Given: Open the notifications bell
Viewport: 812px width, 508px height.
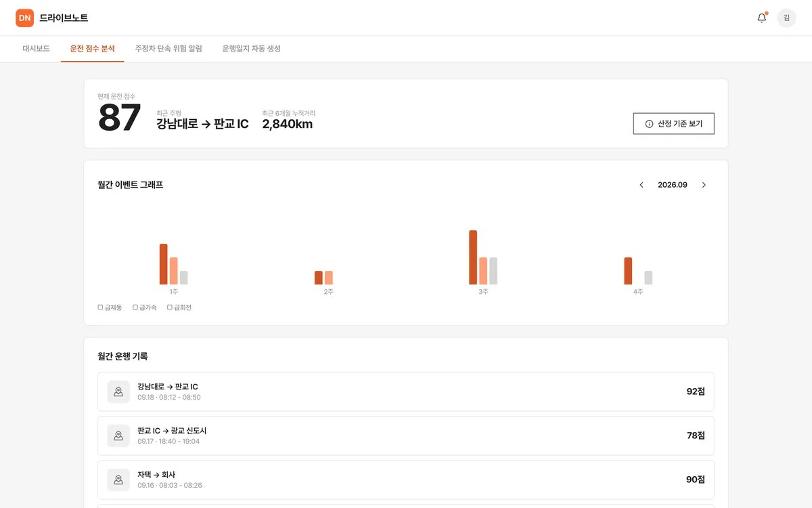Looking at the screenshot, I should click(762, 18).
